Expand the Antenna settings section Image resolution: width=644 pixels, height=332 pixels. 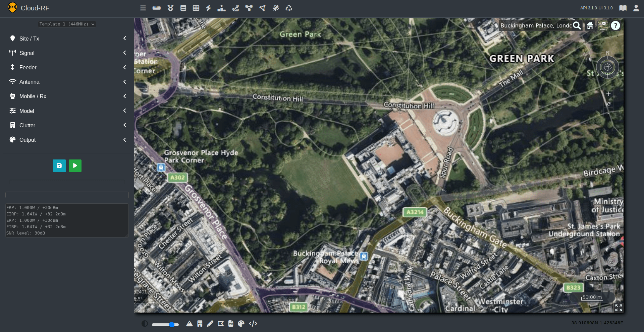coord(67,82)
